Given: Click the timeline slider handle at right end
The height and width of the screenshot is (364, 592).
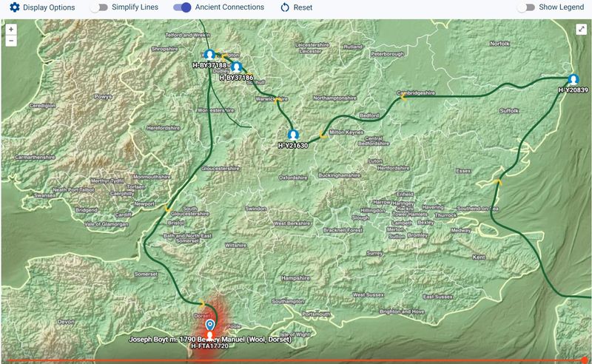Looking at the screenshot, I should pos(585,360).
